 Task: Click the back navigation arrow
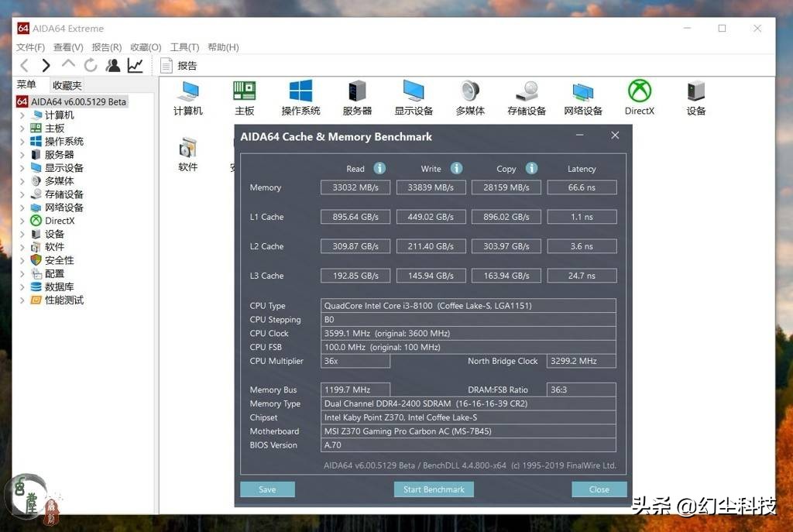[x=24, y=65]
